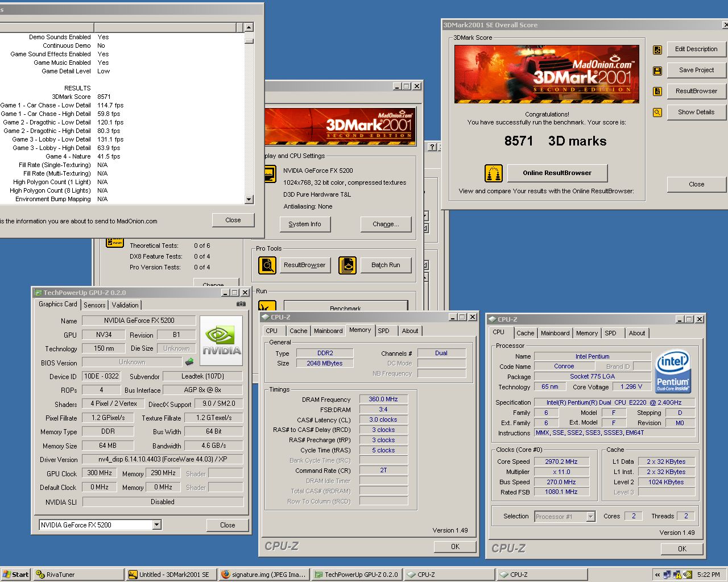Click the Driver Version field in GPU-Z
The width and height of the screenshot is (728, 582).
(x=163, y=459)
